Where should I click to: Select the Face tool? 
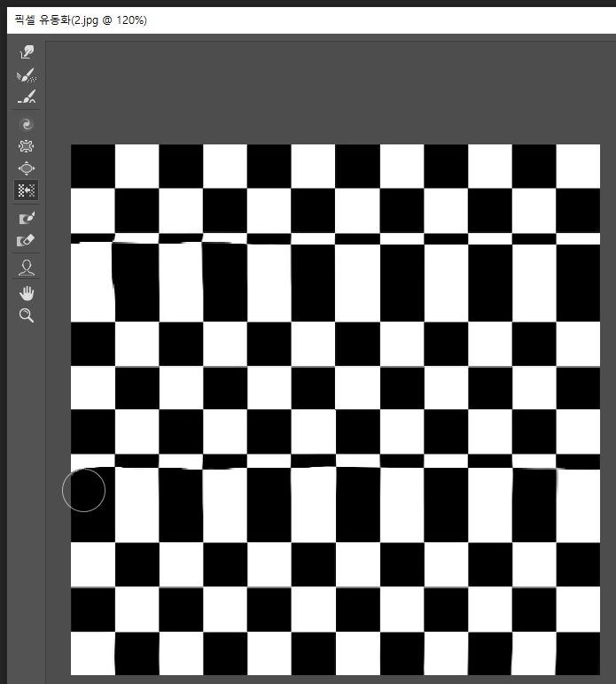pos(27,268)
